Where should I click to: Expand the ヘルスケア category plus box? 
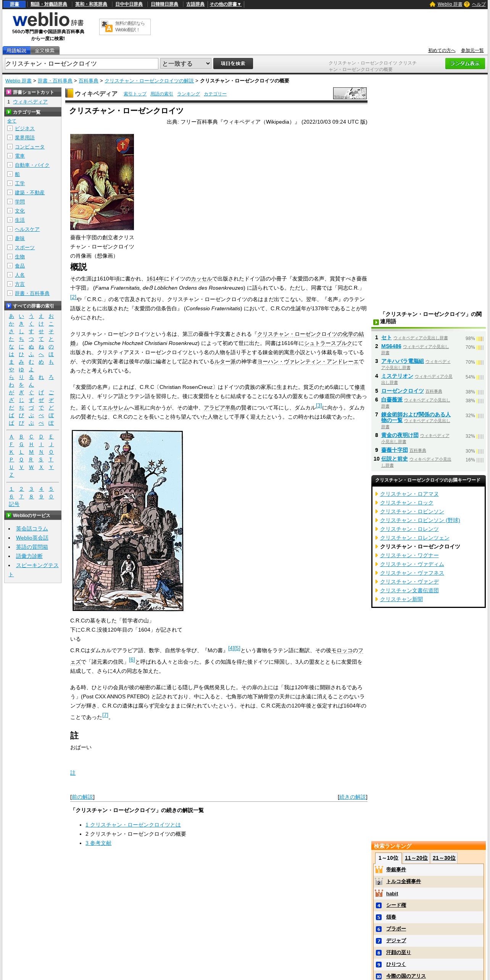tap(10, 229)
